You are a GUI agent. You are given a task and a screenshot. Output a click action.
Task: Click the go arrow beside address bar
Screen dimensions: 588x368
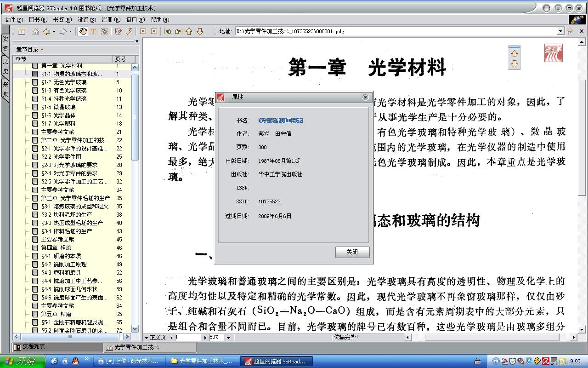point(570,31)
